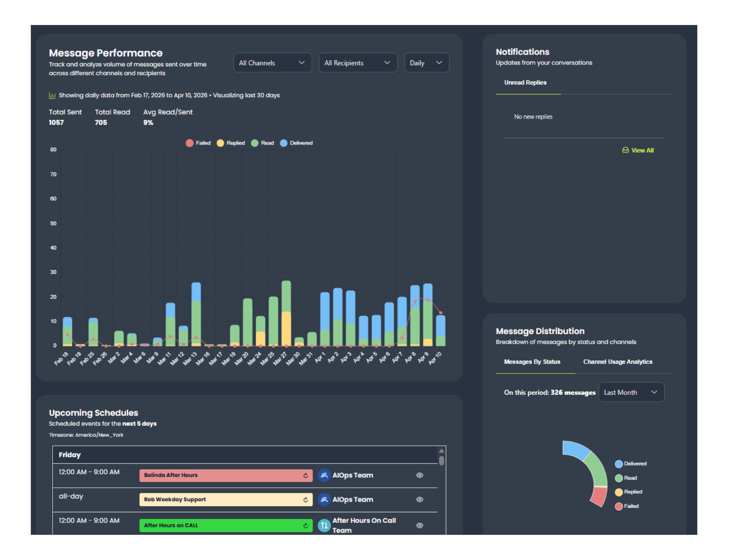Image resolution: width=741 pixels, height=560 pixels.
Task: Click the red Failed donut segment
Action: [599, 497]
